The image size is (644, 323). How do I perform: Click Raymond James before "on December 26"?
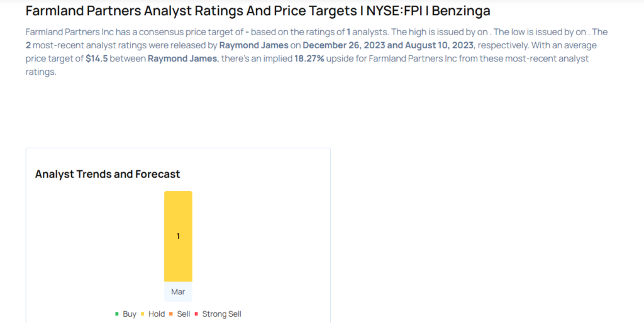tap(253, 46)
